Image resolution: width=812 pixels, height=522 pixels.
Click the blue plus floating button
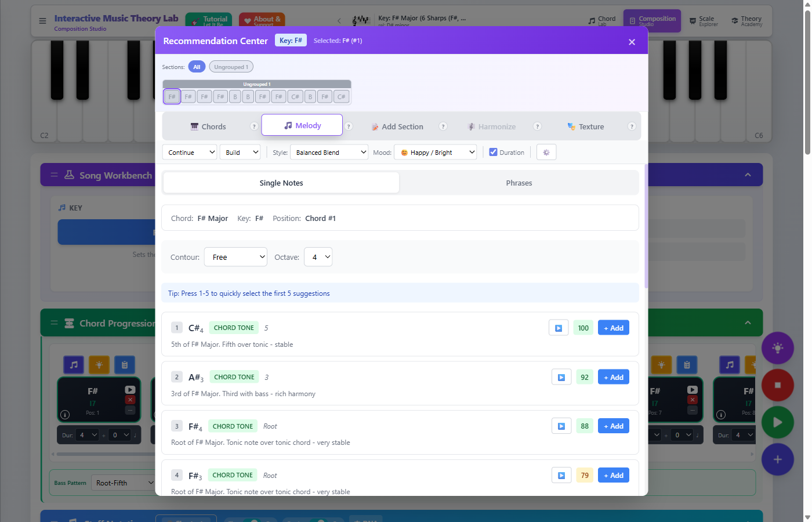pyautogui.click(x=777, y=459)
